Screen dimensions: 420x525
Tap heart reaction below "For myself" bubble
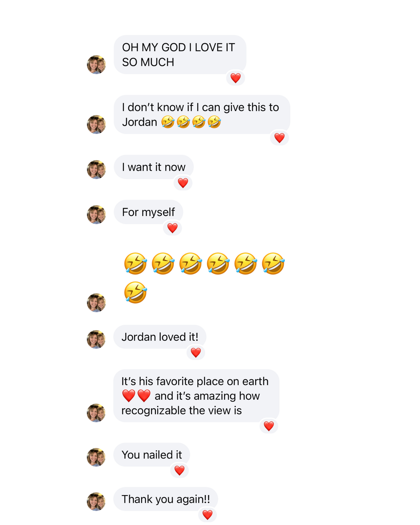[x=172, y=228]
